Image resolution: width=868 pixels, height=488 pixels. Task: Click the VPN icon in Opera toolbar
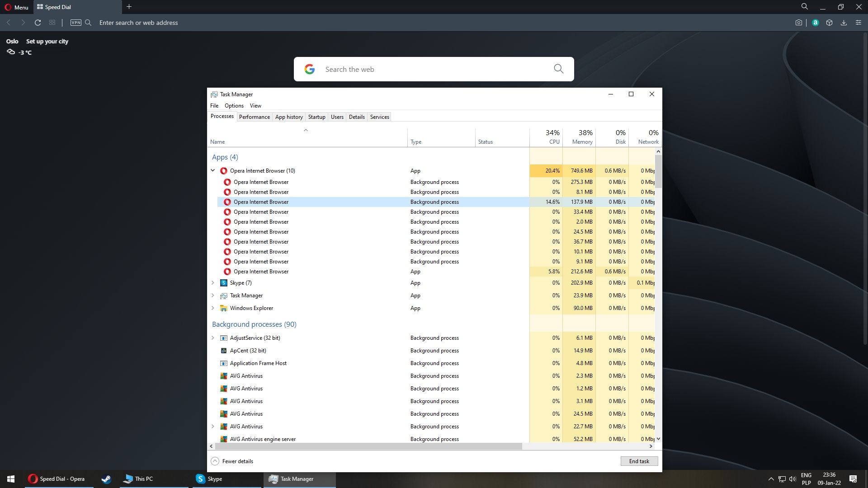tap(75, 23)
